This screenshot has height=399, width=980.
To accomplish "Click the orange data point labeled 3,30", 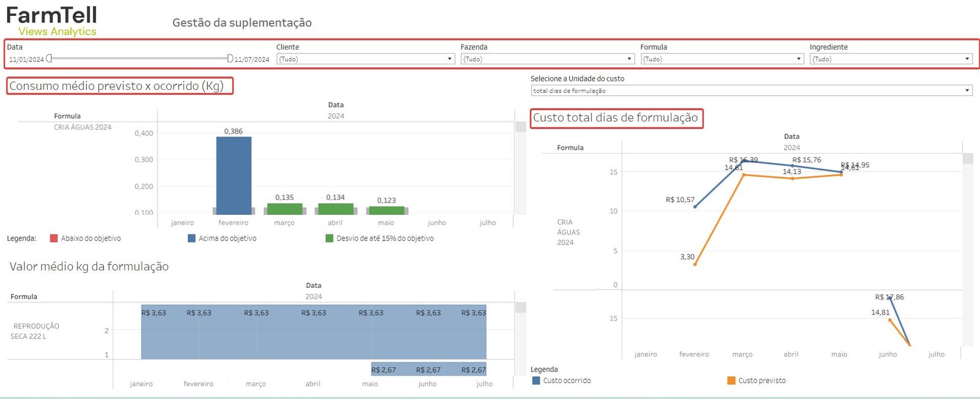I will [x=695, y=264].
